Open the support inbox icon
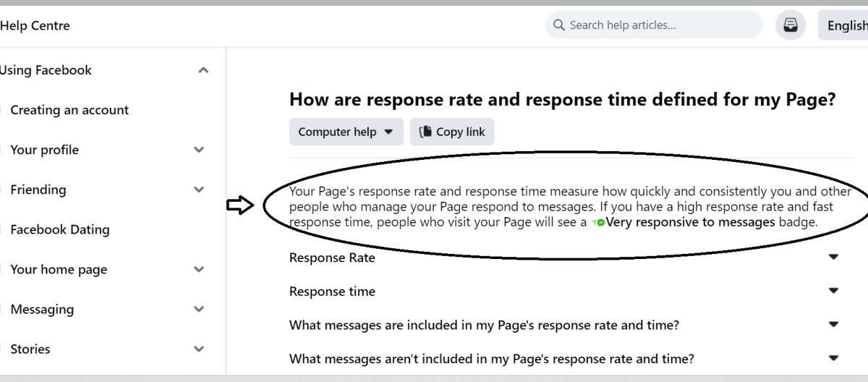Viewport: 868px width, 382px height. pos(790,25)
